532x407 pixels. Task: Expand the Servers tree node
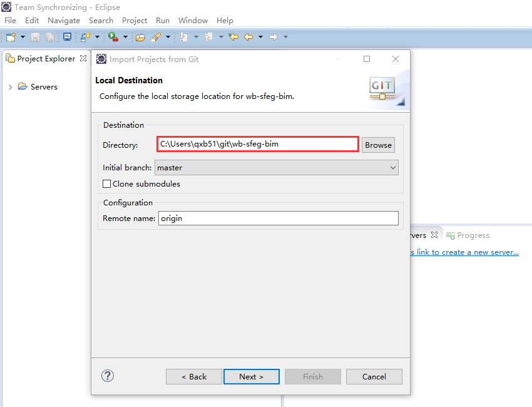[11, 87]
